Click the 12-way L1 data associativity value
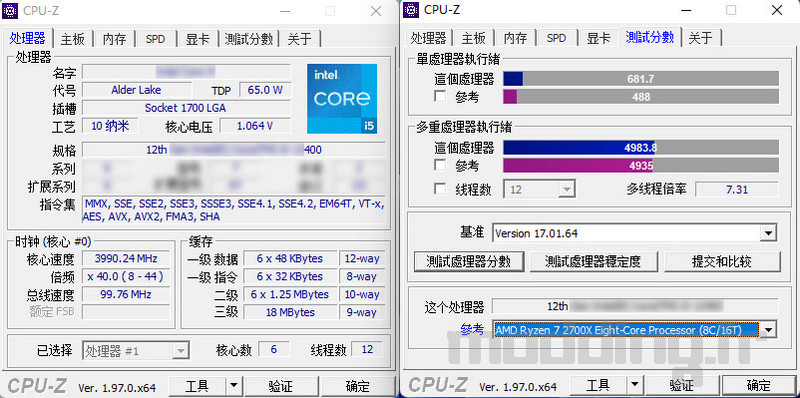 [362, 259]
